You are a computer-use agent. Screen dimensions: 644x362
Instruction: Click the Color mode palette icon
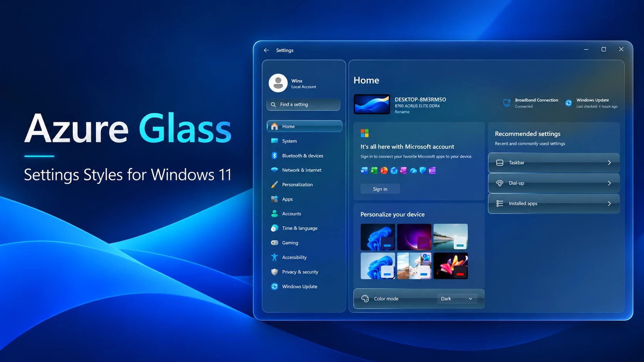[365, 299]
